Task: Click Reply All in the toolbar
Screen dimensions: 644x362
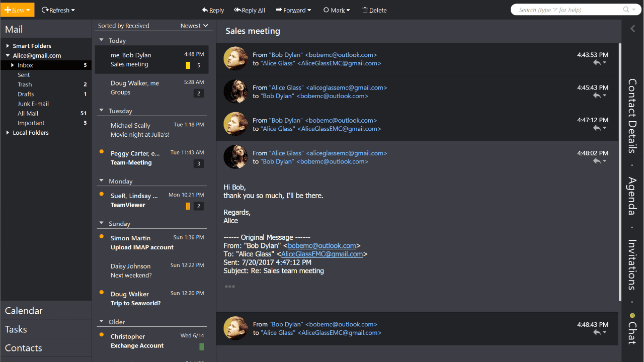Action: [250, 10]
